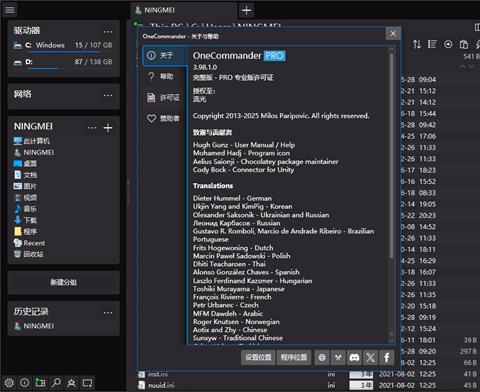Image resolution: width=480 pixels, height=392 pixels.
Task: Open the NINGMEI group three-dots menu
Action: (92, 128)
